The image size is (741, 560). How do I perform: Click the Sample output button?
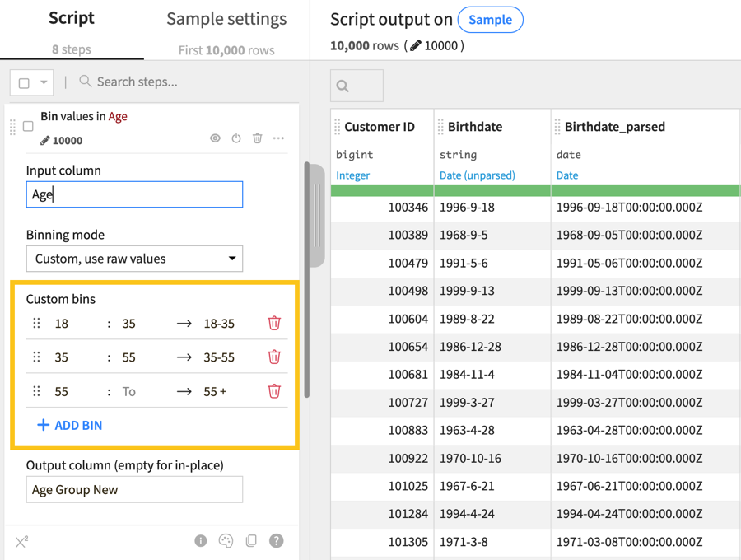tap(490, 20)
